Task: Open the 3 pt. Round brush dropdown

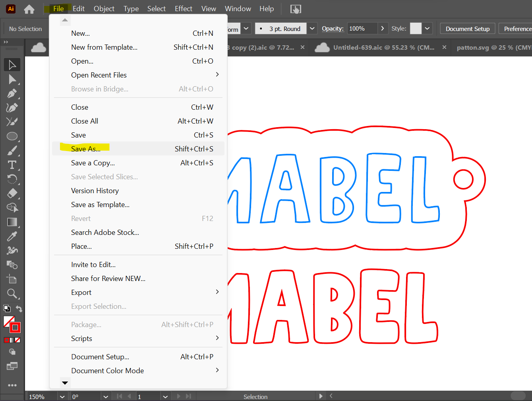Action: click(312, 29)
